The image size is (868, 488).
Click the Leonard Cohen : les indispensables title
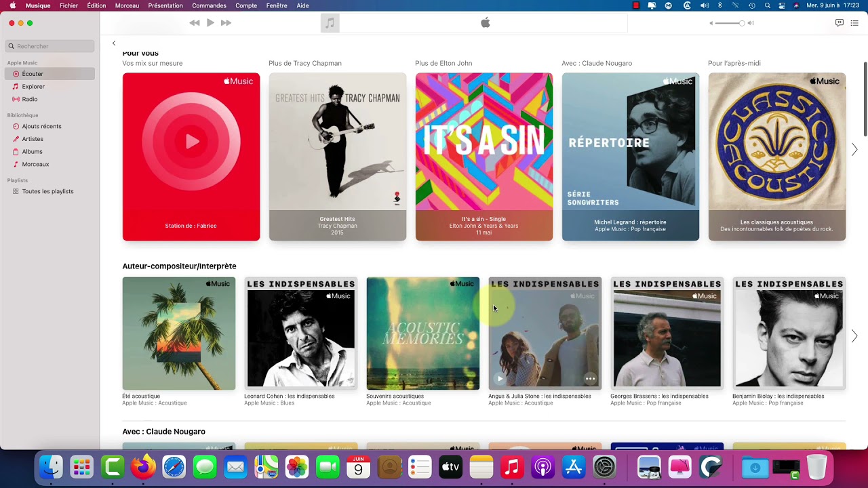coord(290,396)
